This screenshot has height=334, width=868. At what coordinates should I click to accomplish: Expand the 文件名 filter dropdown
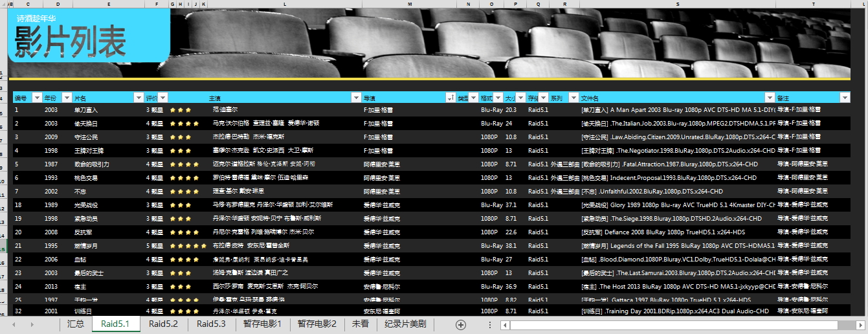770,98
